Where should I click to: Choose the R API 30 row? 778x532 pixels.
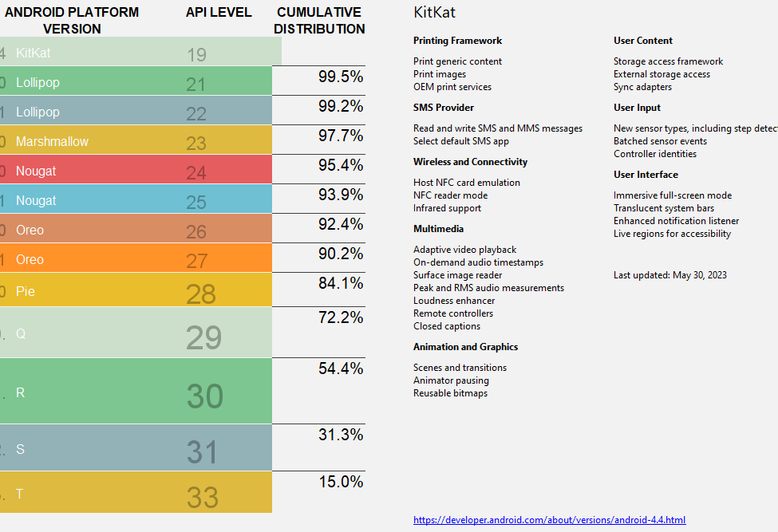tap(136, 391)
